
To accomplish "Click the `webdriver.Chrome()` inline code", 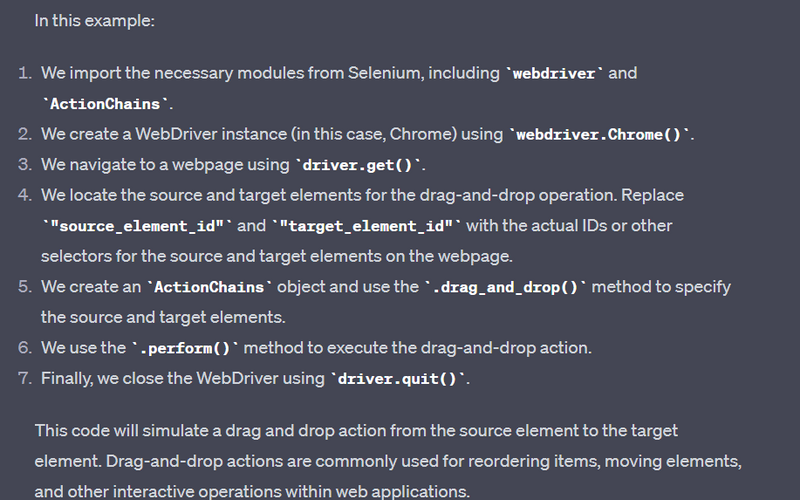I will point(601,135).
